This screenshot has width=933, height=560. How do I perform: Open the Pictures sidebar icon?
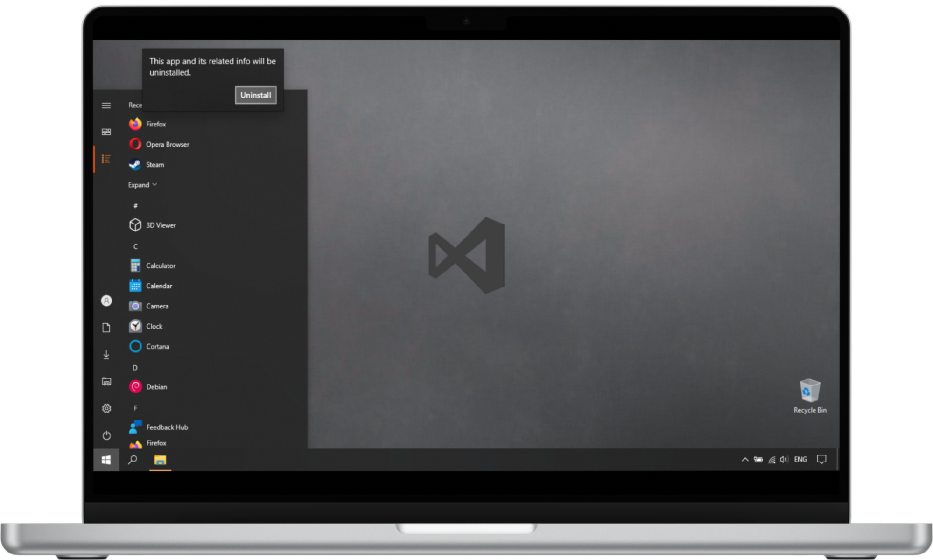[x=106, y=382]
